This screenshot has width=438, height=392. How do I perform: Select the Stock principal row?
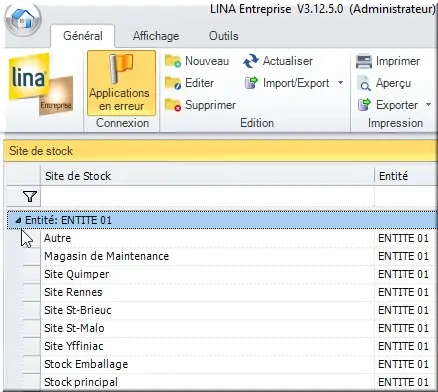pos(230,382)
